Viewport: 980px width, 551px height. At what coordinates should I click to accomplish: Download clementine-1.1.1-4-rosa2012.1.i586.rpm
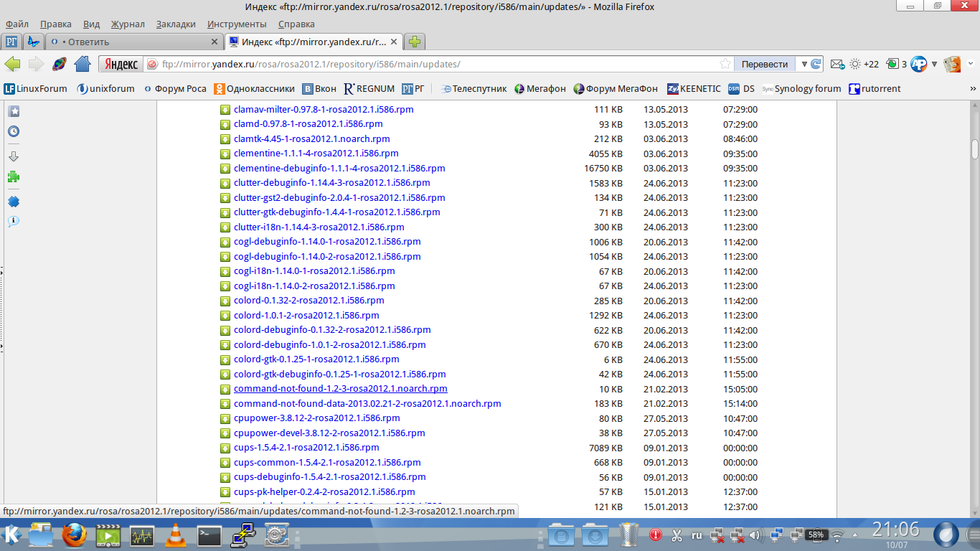coord(316,154)
